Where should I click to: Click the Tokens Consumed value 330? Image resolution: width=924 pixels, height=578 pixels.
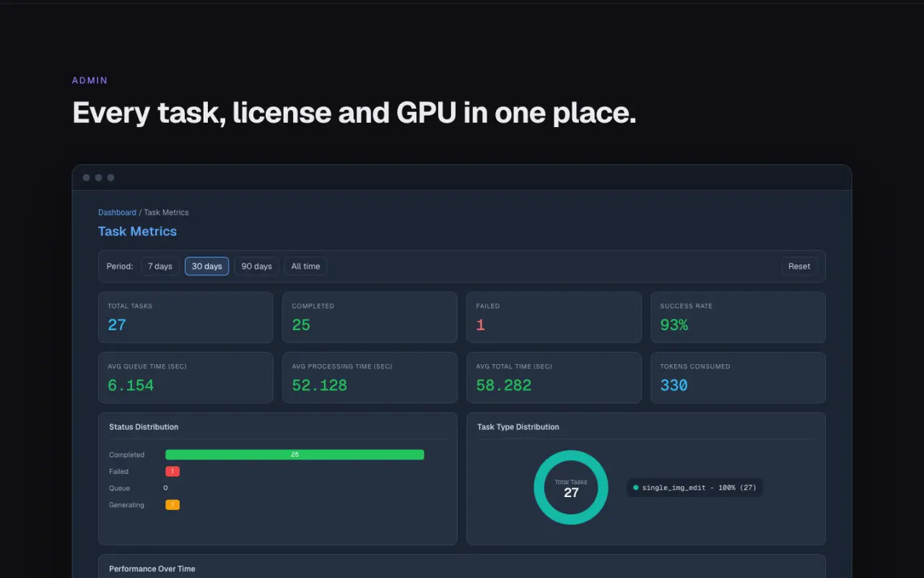click(x=674, y=386)
